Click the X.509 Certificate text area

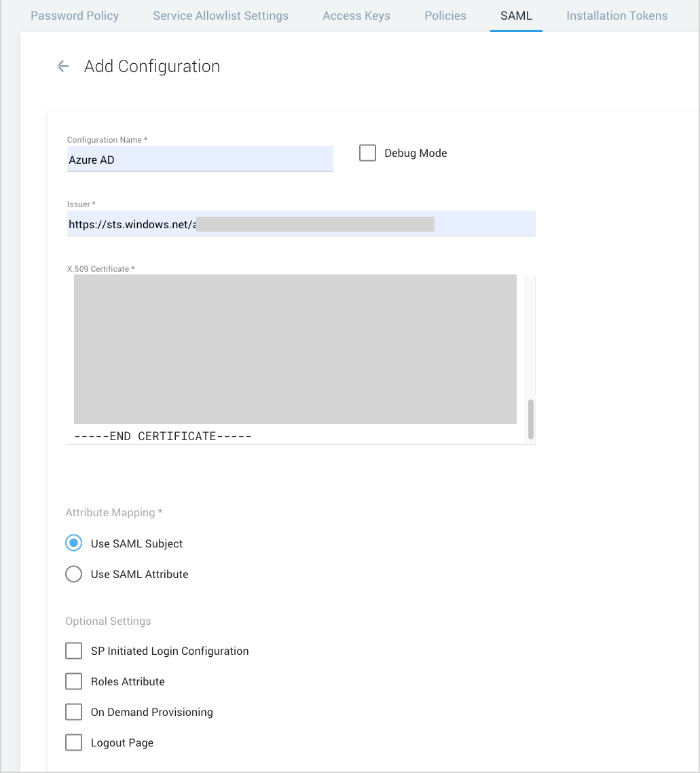point(295,348)
